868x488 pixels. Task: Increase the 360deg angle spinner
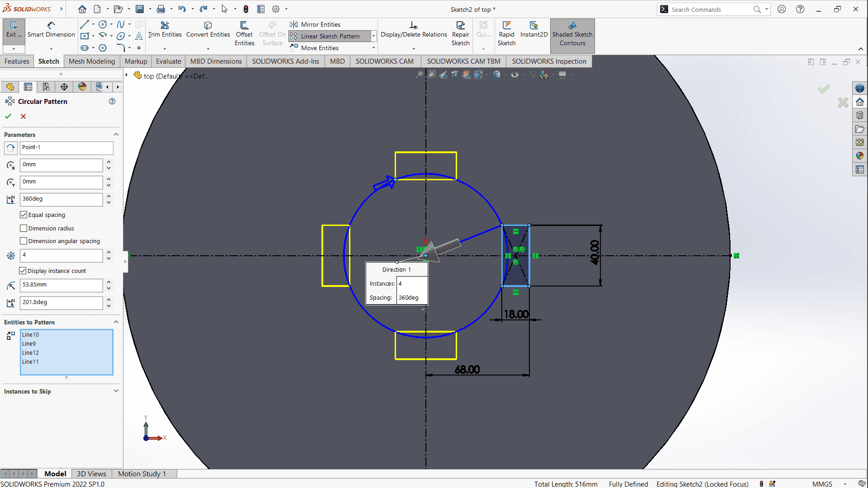(109, 196)
